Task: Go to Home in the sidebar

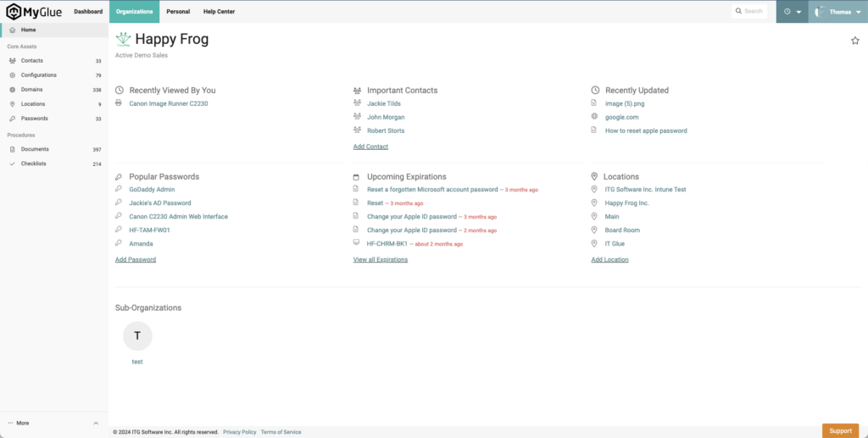Action: tap(54, 30)
